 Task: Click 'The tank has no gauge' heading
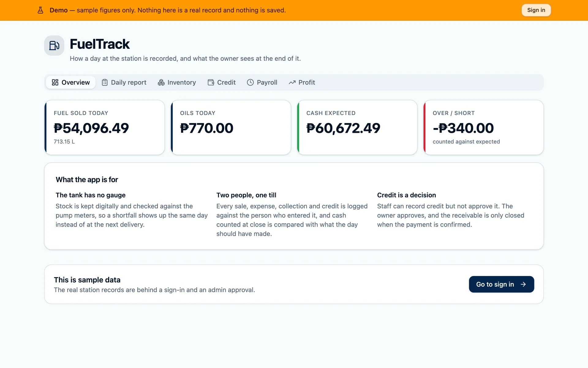(x=91, y=195)
